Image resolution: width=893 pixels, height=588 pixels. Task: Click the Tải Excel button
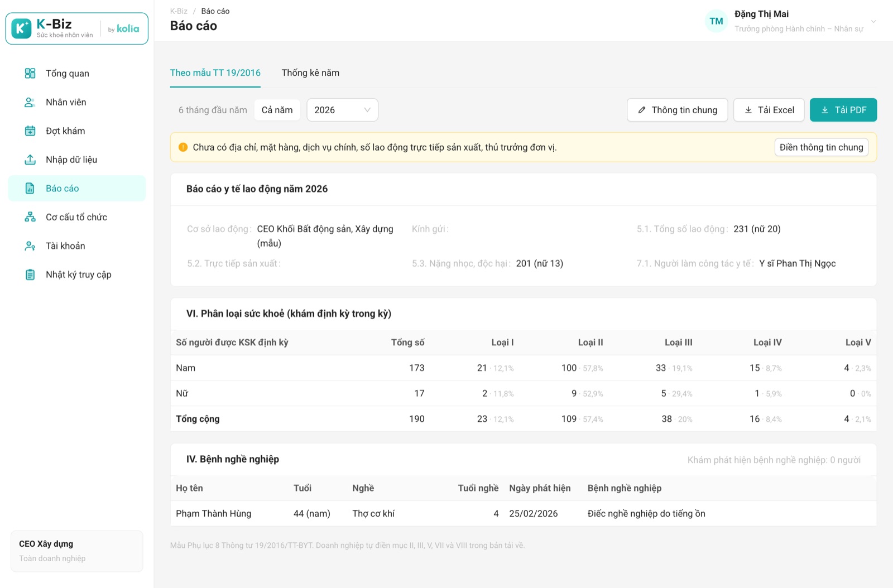click(769, 110)
